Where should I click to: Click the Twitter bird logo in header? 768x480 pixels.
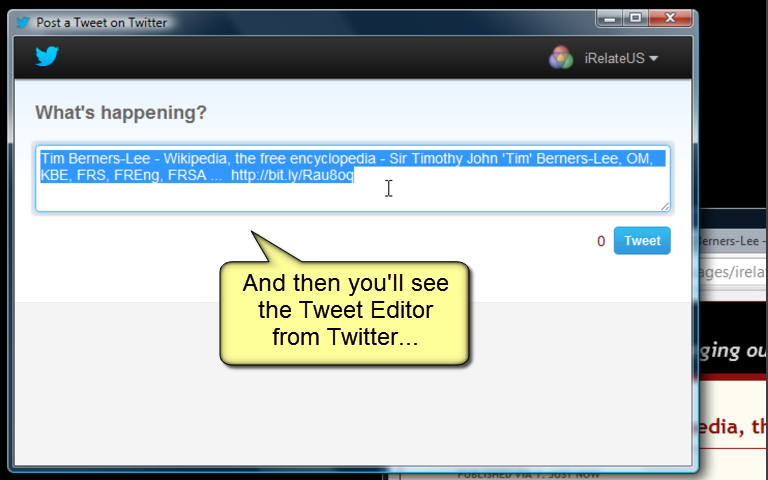tap(47, 56)
